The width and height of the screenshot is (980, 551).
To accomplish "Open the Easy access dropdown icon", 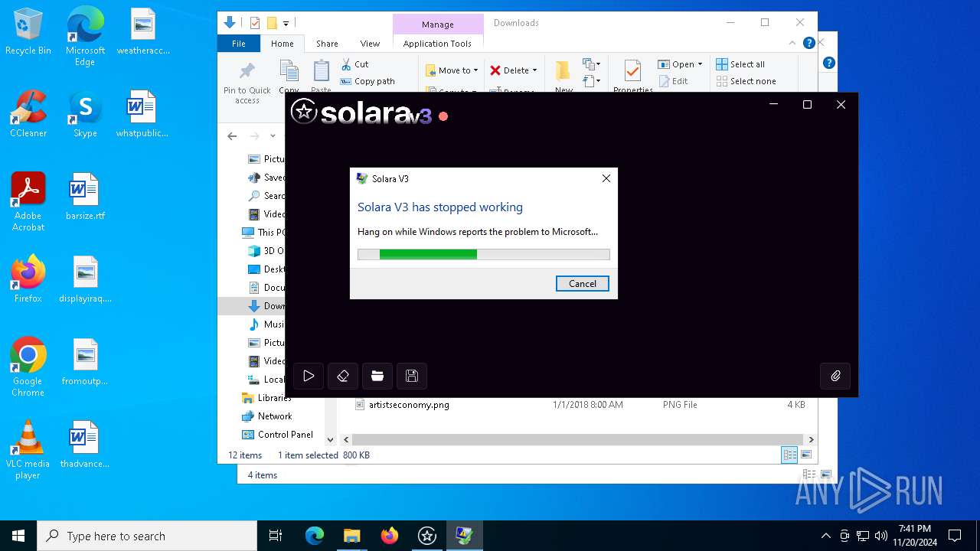I will pyautogui.click(x=591, y=80).
